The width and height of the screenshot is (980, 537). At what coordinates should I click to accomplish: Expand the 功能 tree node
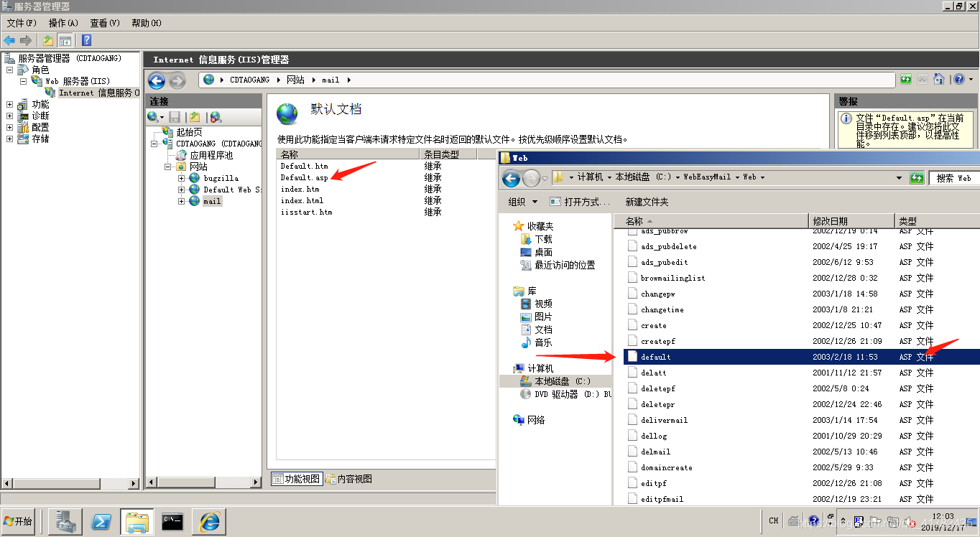(x=10, y=105)
